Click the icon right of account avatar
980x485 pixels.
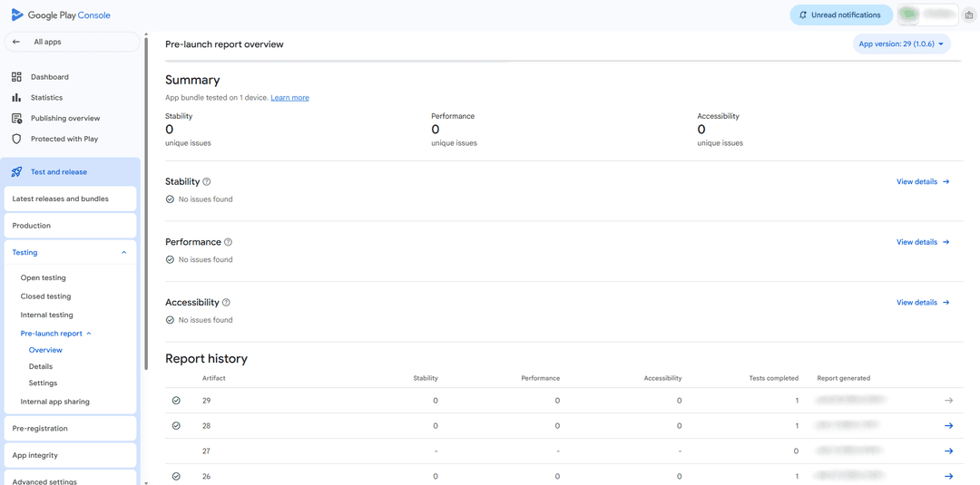click(969, 15)
